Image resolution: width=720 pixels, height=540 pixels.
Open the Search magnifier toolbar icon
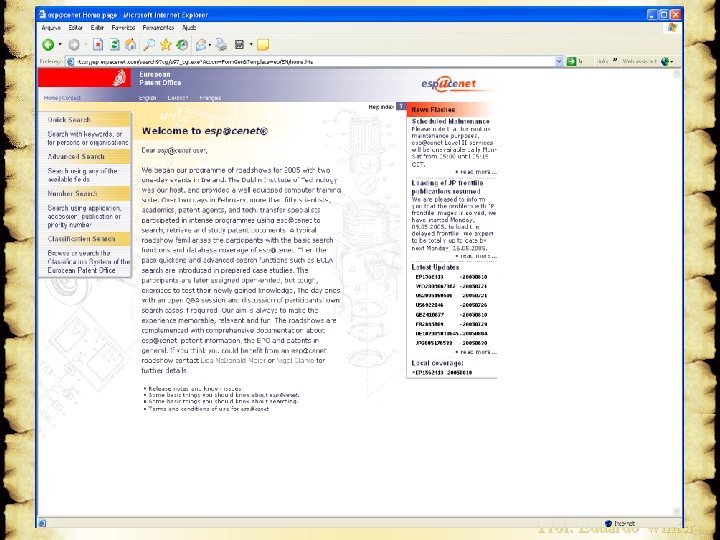coord(149,45)
